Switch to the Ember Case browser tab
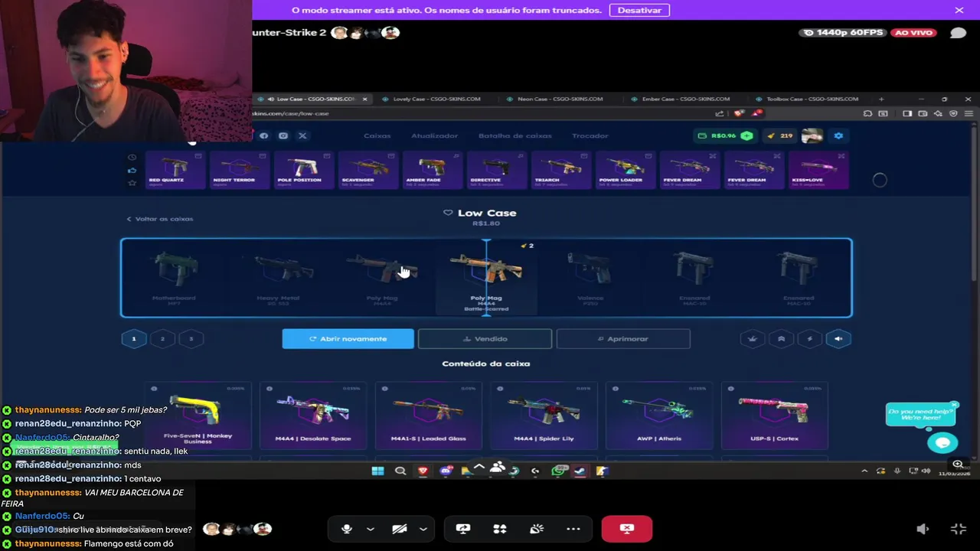Image resolution: width=980 pixels, height=551 pixels. (x=684, y=99)
